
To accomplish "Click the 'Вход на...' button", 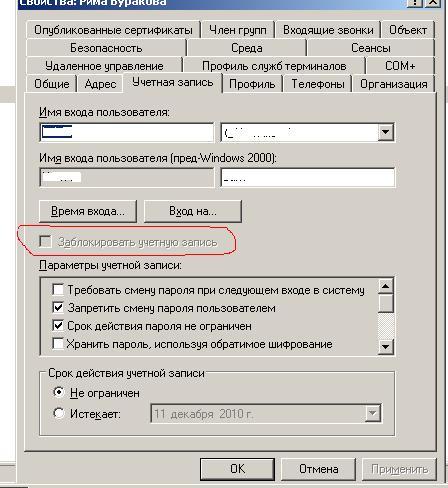I will (x=193, y=211).
